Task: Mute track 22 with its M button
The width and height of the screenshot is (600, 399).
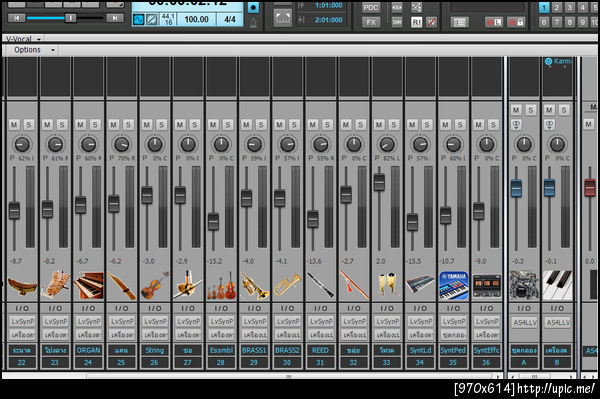Action: coord(14,125)
